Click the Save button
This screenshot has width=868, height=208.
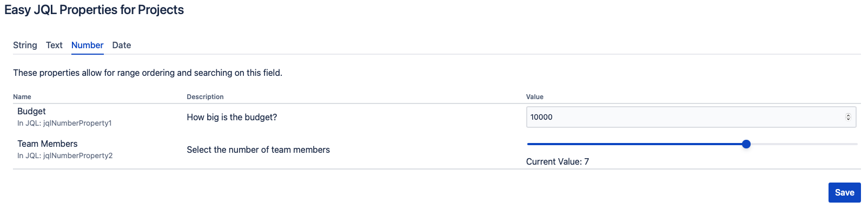click(x=844, y=192)
